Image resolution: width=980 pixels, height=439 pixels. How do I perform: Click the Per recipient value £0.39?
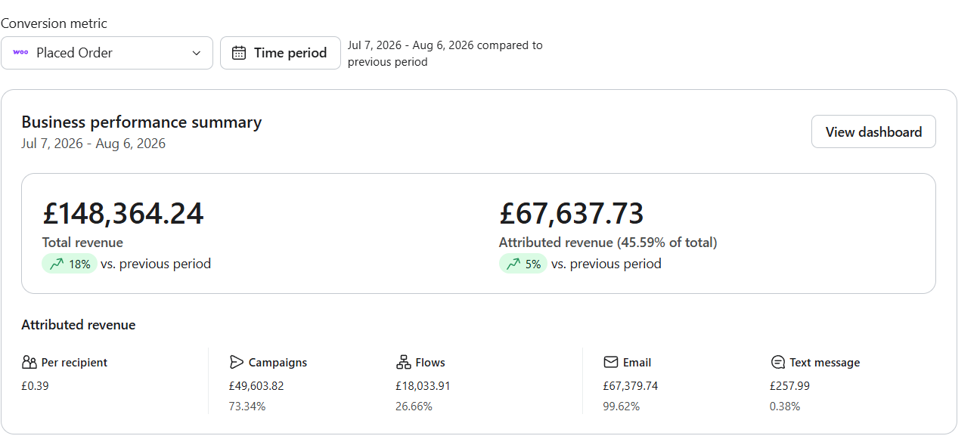tap(35, 386)
